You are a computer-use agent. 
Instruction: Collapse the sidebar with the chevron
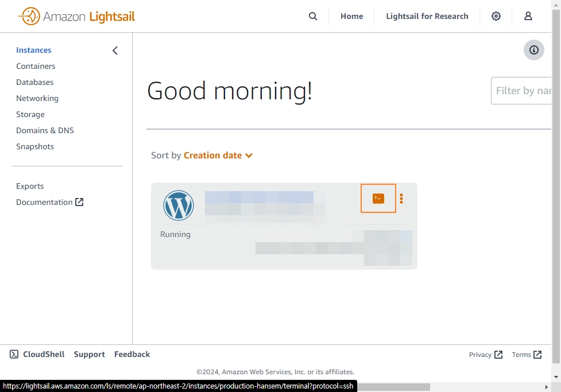pyautogui.click(x=115, y=51)
